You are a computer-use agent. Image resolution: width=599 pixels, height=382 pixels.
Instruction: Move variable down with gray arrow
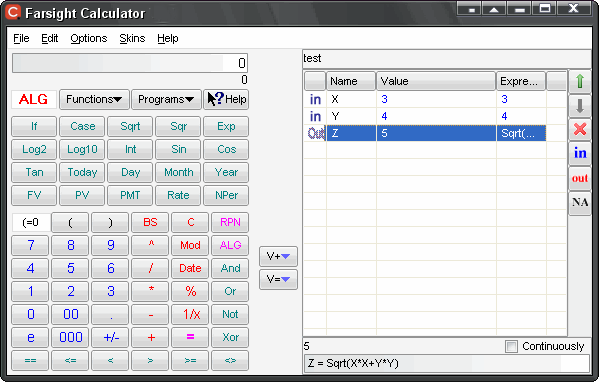tap(580, 106)
